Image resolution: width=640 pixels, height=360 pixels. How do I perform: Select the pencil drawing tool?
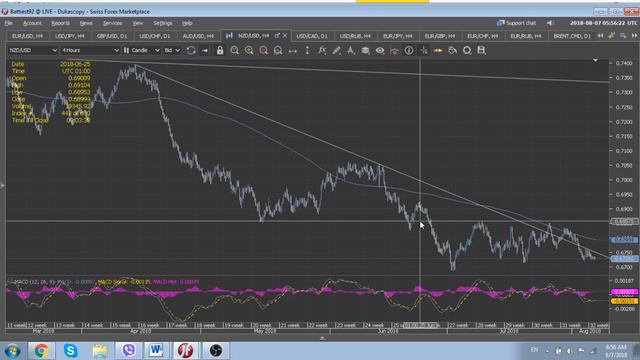tap(336, 50)
